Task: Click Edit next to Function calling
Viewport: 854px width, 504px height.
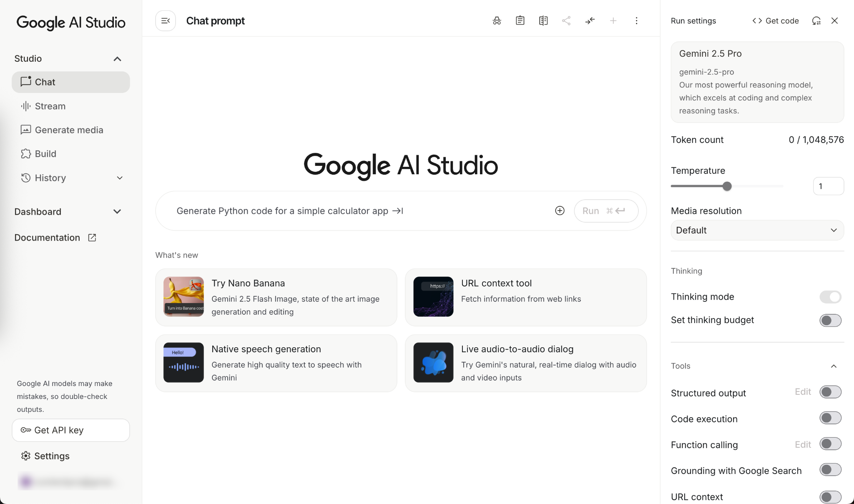Action: click(803, 445)
